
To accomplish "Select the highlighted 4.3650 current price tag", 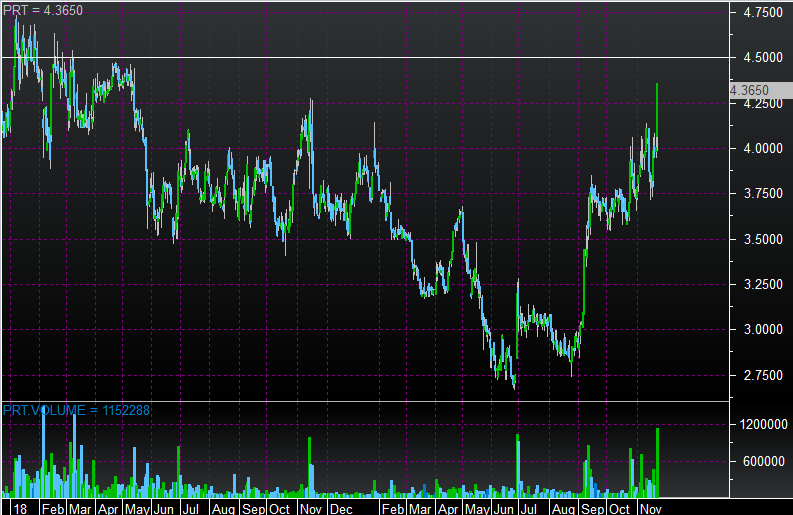I will click(750, 90).
